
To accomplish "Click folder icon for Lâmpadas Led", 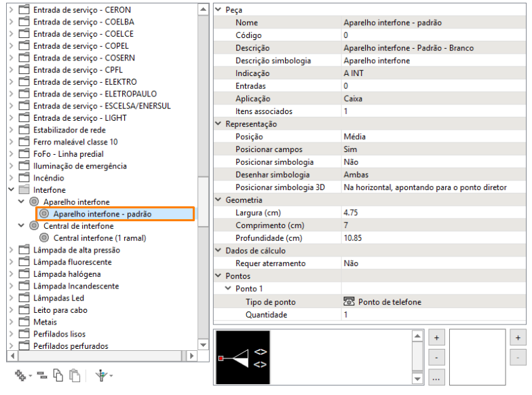I will coord(24,297).
